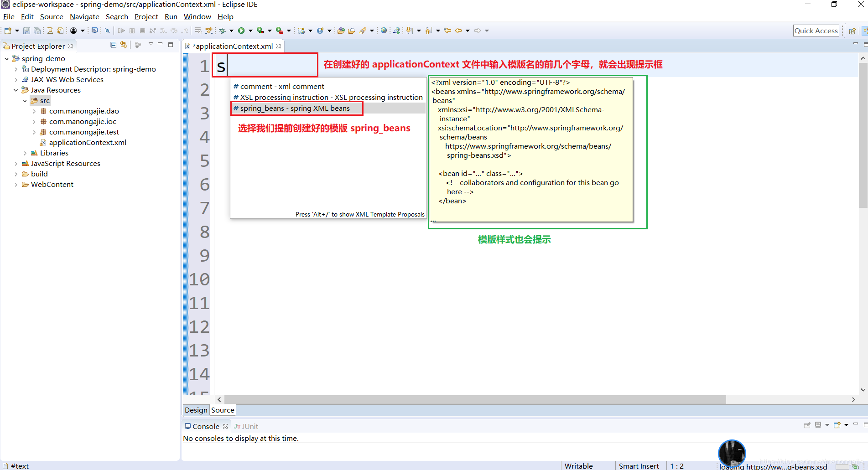868x470 pixels.
Task: Open the Project menu
Action: 146,16
